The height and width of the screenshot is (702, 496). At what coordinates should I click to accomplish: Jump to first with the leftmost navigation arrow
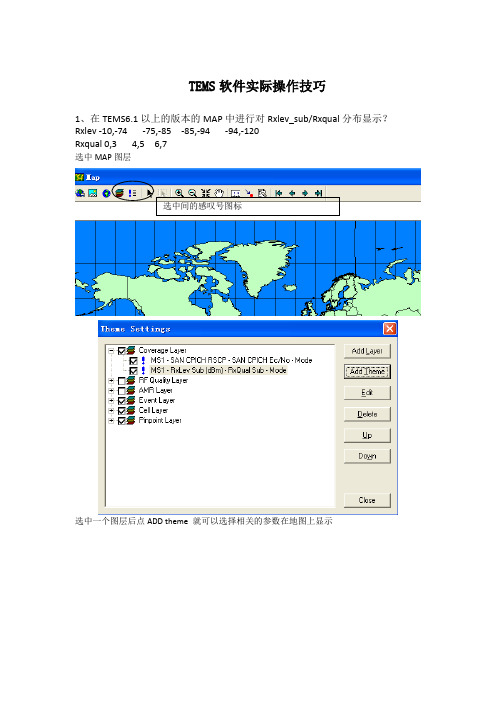(278, 193)
